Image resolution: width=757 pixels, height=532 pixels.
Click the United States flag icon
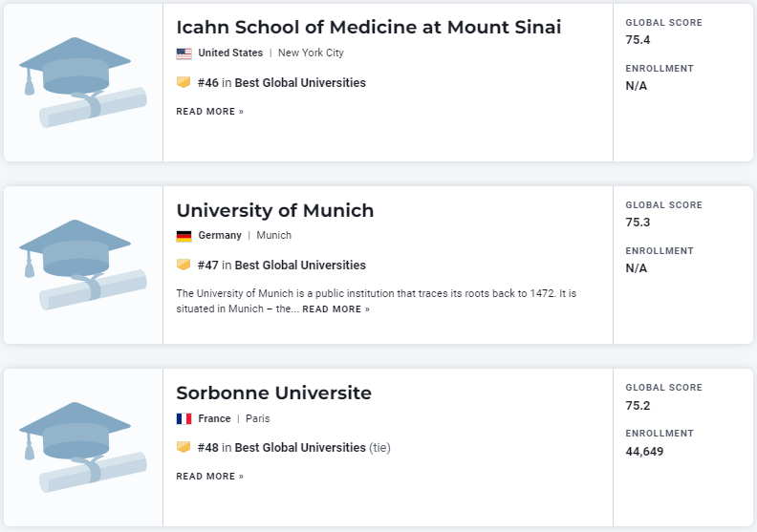(184, 53)
